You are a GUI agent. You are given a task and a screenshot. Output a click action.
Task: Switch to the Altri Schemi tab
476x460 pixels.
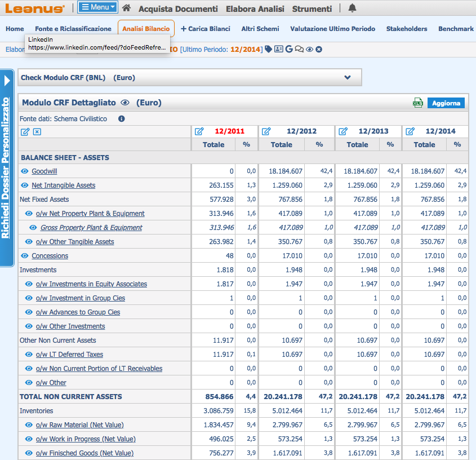tap(260, 29)
